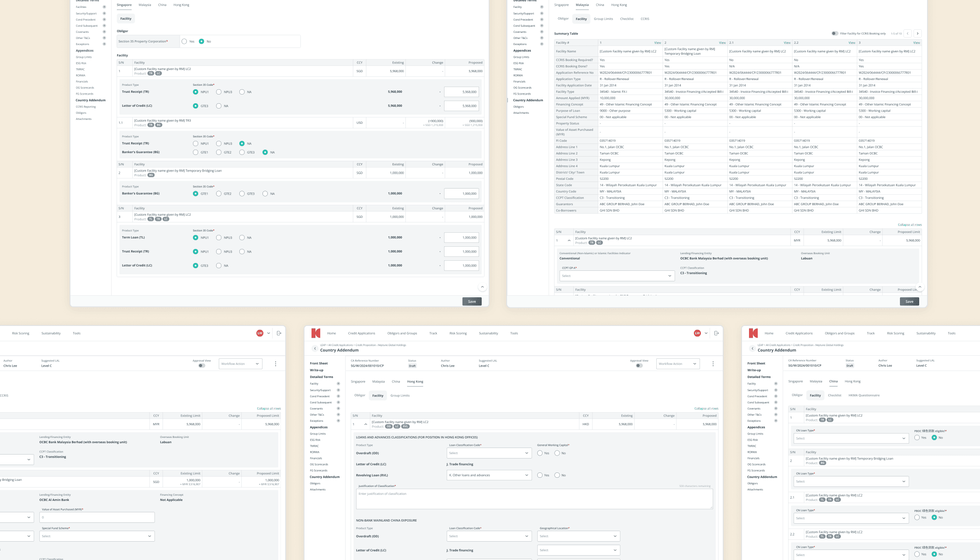Click the Justification of Classification text area
This screenshot has width=980, height=560.
pyautogui.click(x=534, y=499)
